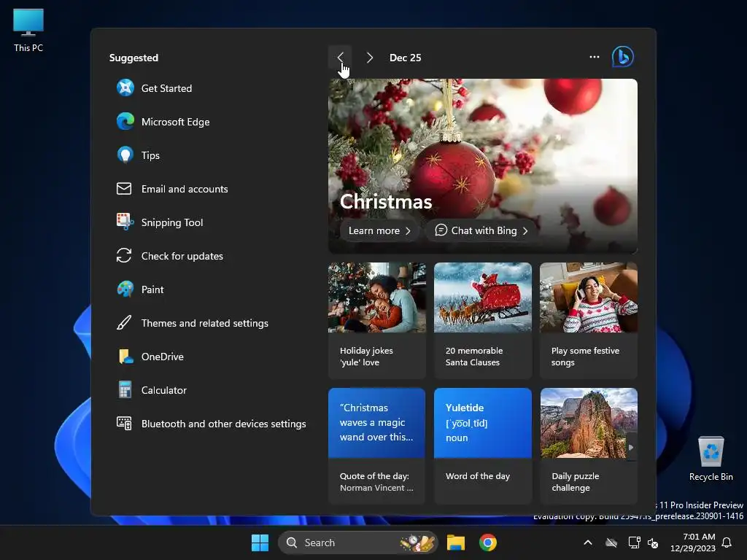Open the Christmas headline title
This screenshot has height=560, width=747.
pyautogui.click(x=386, y=201)
